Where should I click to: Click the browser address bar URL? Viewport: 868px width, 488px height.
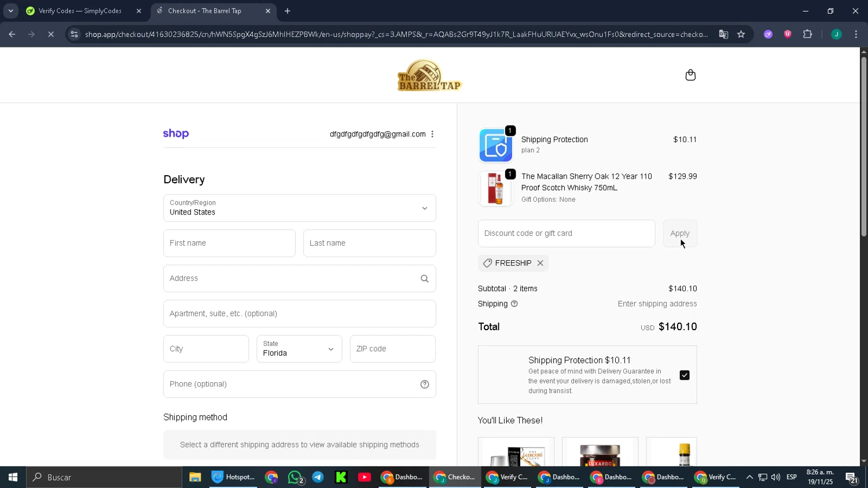(x=396, y=34)
